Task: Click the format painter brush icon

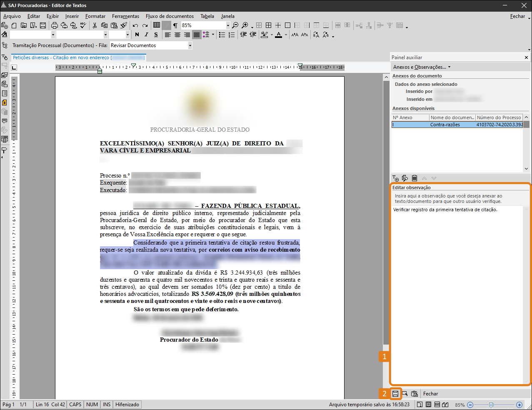Action: [124, 25]
